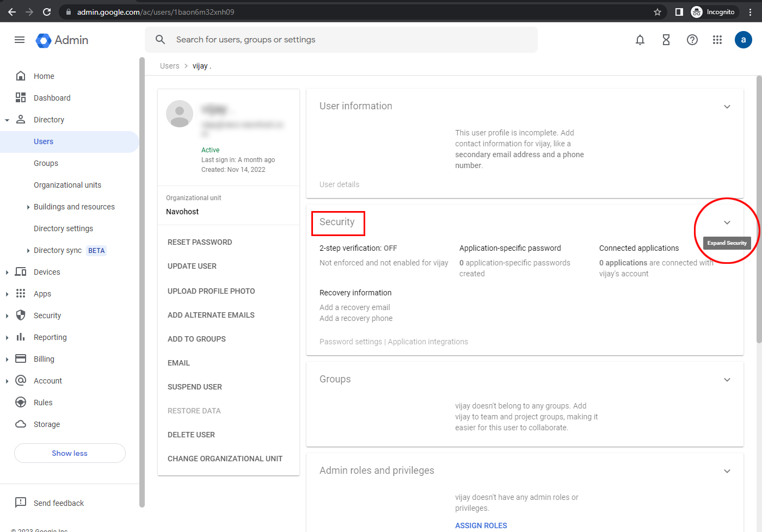Click the account avatar in header
Image resolution: width=762 pixels, height=532 pixels.
743,40
